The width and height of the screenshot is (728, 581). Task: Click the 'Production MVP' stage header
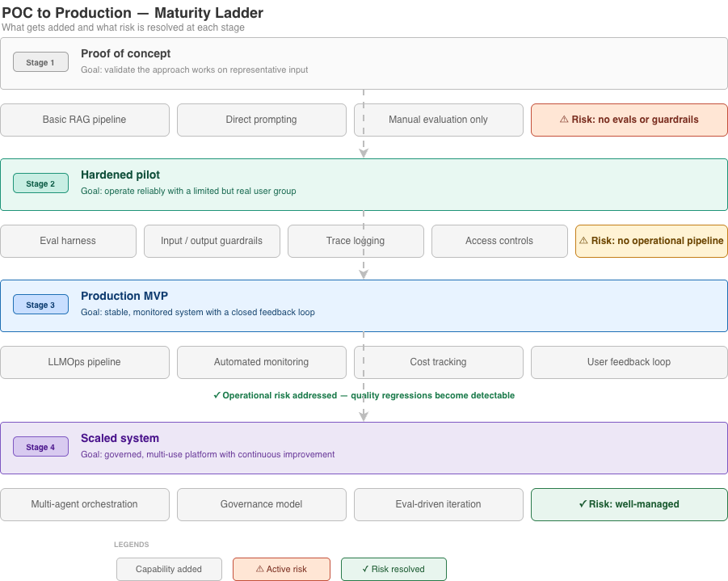(124, 296)
